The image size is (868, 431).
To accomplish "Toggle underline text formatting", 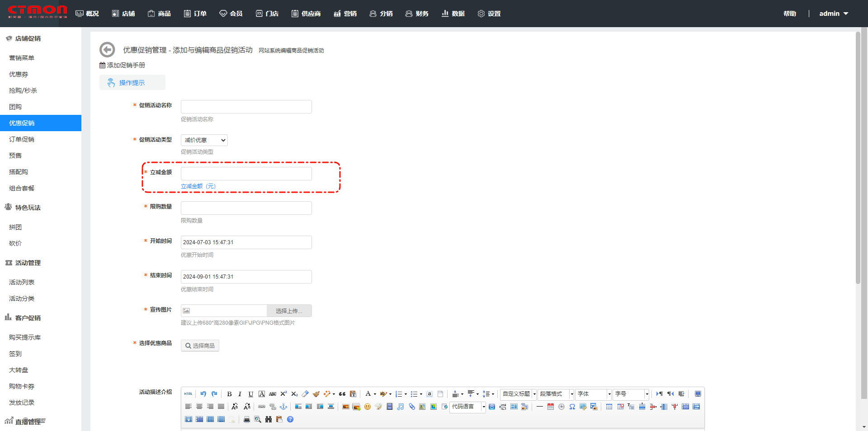I will (x=251, y=394).
